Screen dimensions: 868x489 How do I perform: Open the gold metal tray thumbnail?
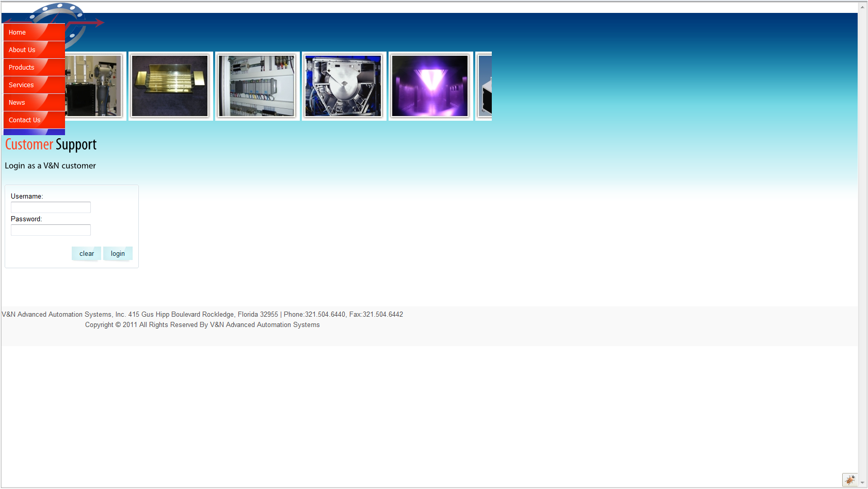coord(170,86)
